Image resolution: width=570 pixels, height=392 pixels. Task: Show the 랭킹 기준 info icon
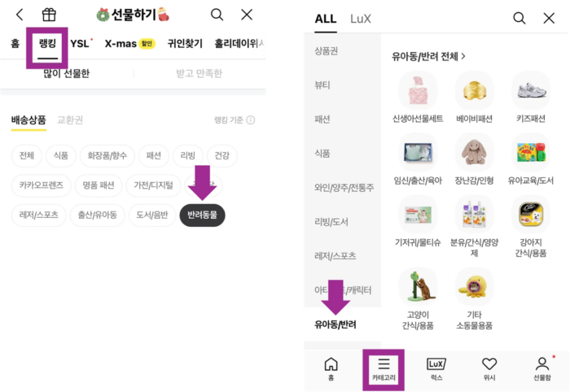tap(251, 120)
